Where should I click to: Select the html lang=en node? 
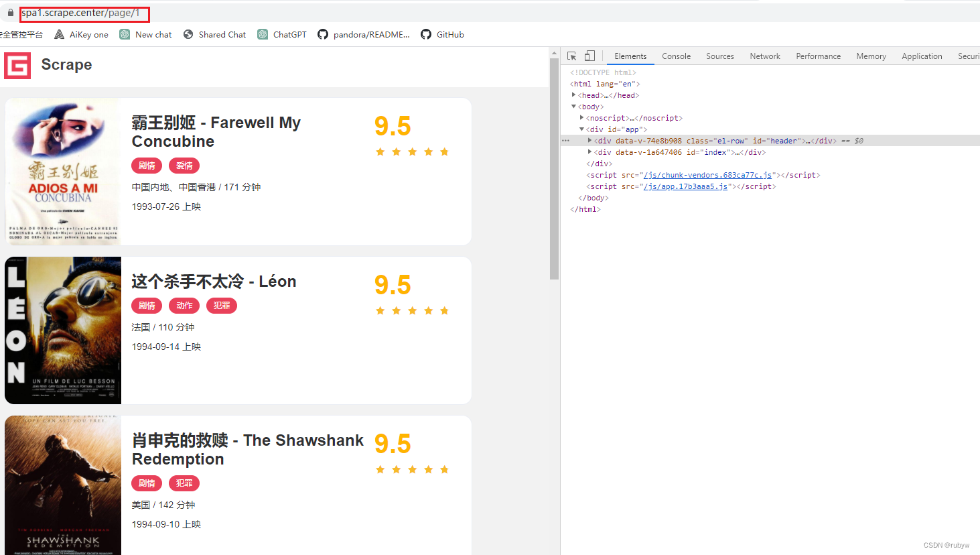[605, 84]
